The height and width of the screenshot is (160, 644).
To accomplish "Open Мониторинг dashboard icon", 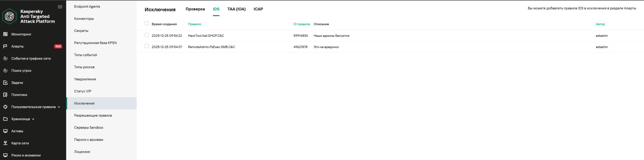I will 5,34.
